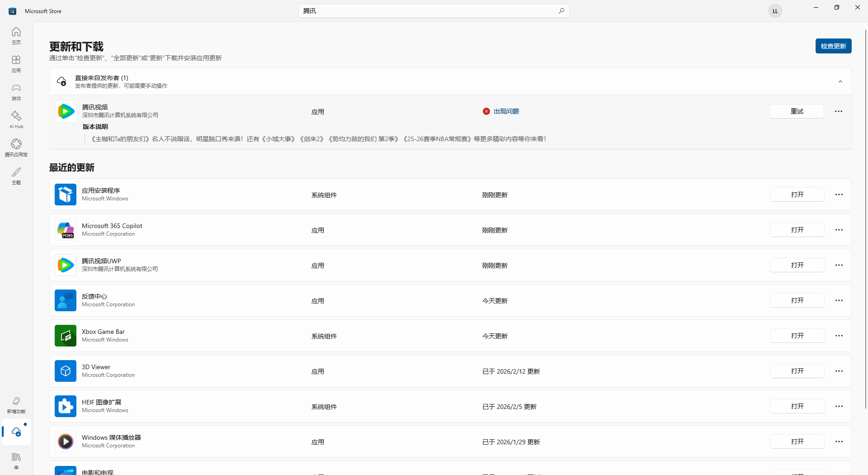Image resolution: width=868 pixels, height=475 pixels.
Task: Open the Games (游戏) sidebar section
Action: point(16,91)
